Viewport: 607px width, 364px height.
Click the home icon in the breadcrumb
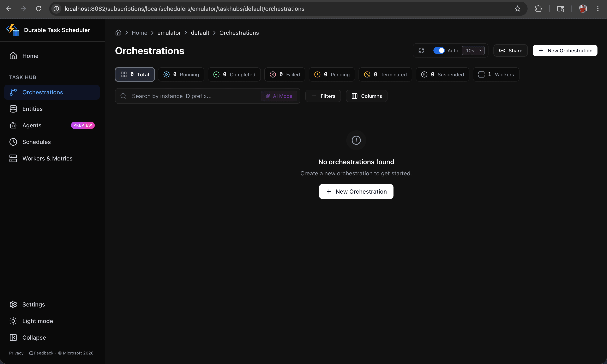click(118, 33)
